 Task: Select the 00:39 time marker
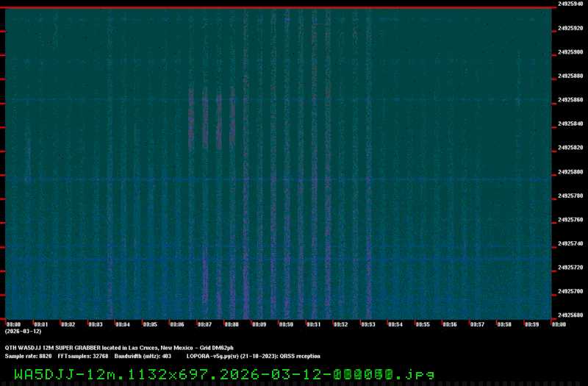click(x=531, y=324)
